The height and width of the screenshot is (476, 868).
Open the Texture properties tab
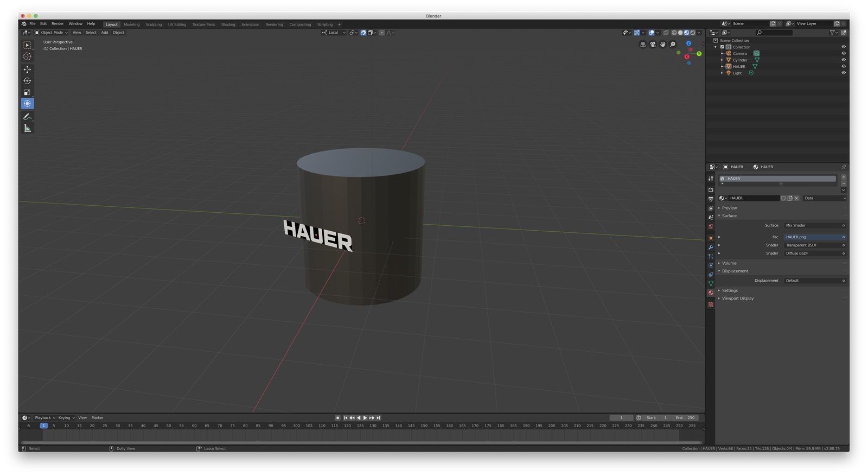click(711, 304)
